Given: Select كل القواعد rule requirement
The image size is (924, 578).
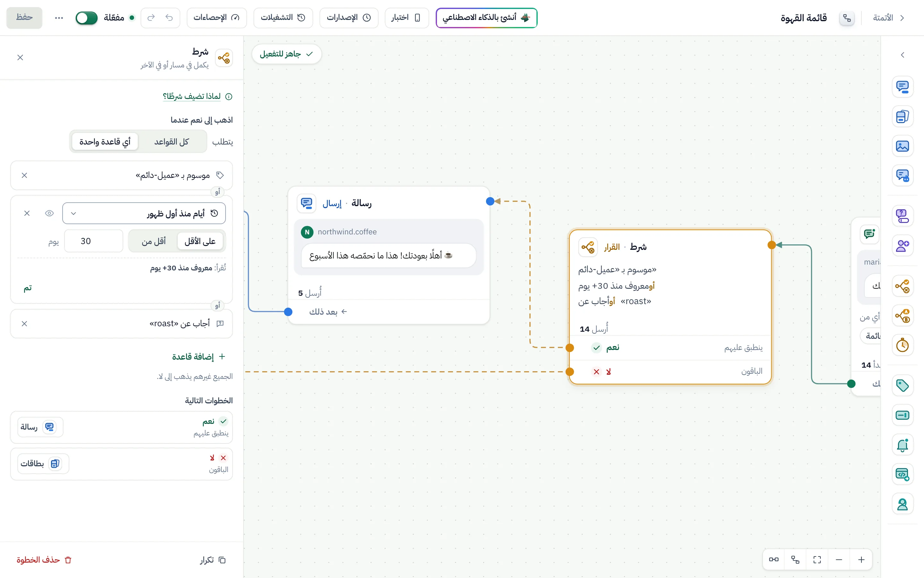Looking at the screenshot, I should (x=171, y=142).
